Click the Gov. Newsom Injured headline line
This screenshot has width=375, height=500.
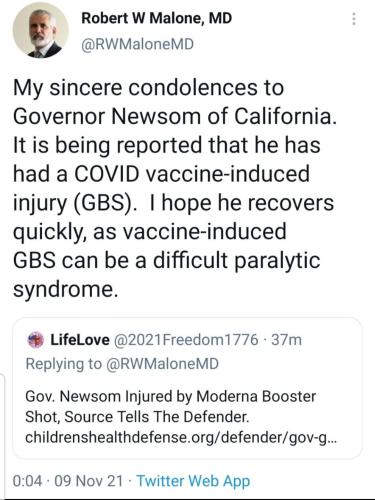coord(171,396)
